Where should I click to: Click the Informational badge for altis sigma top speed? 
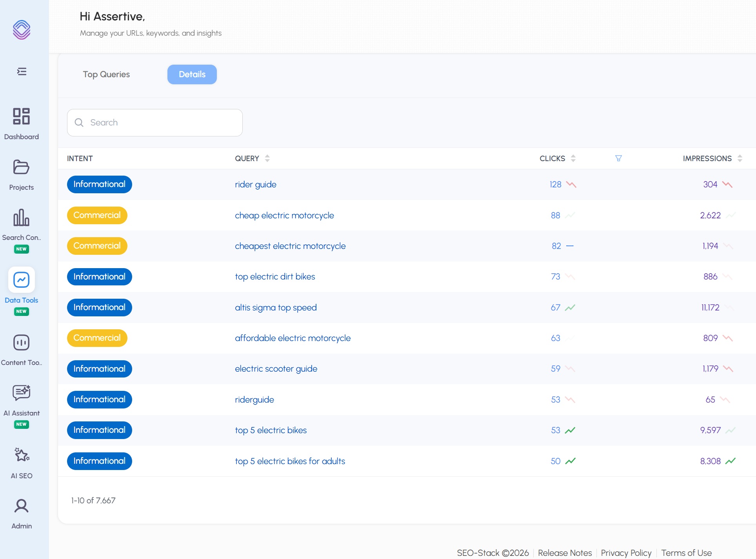coord(100,308)
